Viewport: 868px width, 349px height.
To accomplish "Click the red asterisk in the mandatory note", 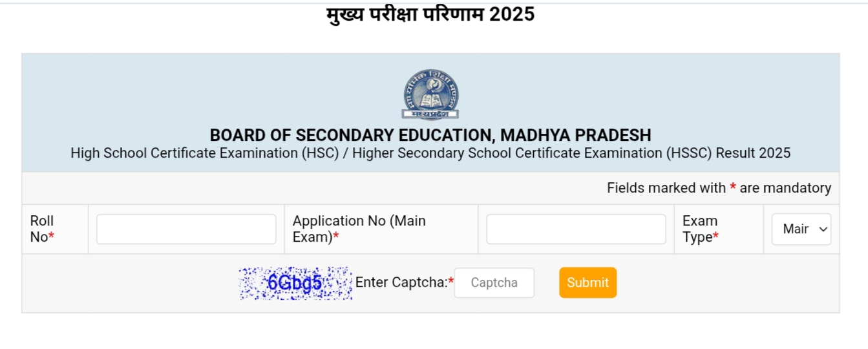I will coord(733,187).
